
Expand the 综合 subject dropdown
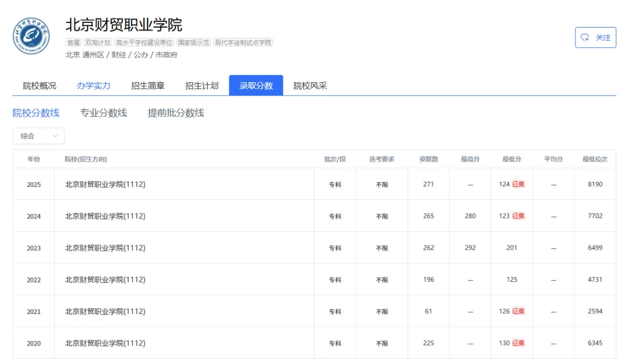[39, 136]
